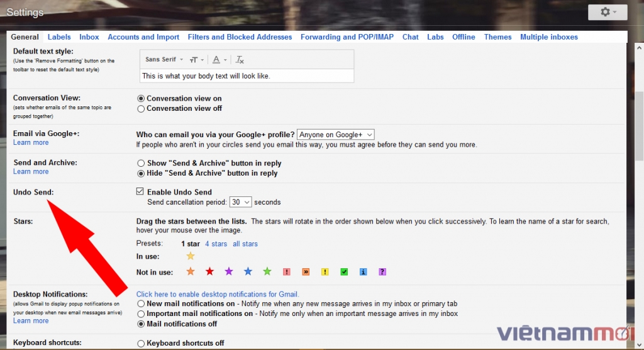Screen dimensions: 644x350
Task: Select the 1 star preset
Action: point(191,244)
